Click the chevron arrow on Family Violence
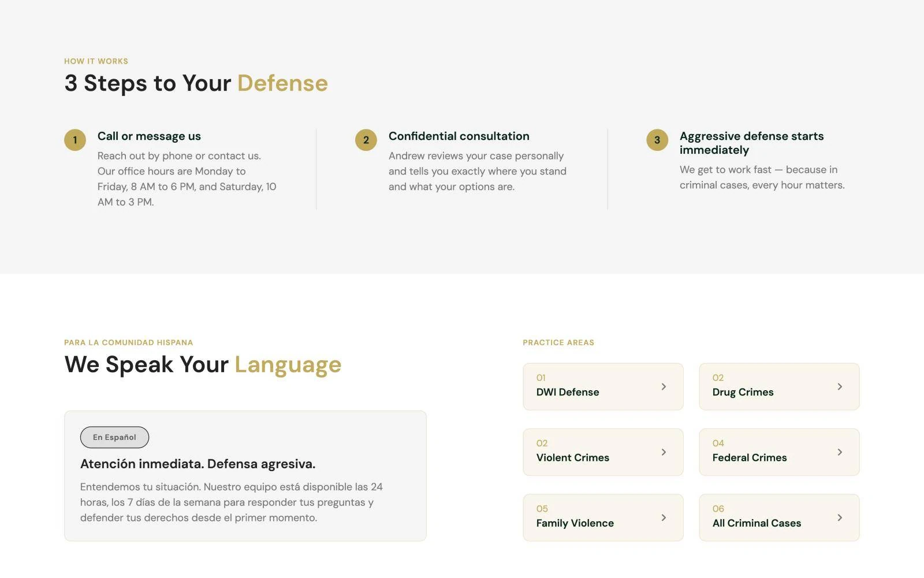Screen dimensions: 924x578 point(664,517)
